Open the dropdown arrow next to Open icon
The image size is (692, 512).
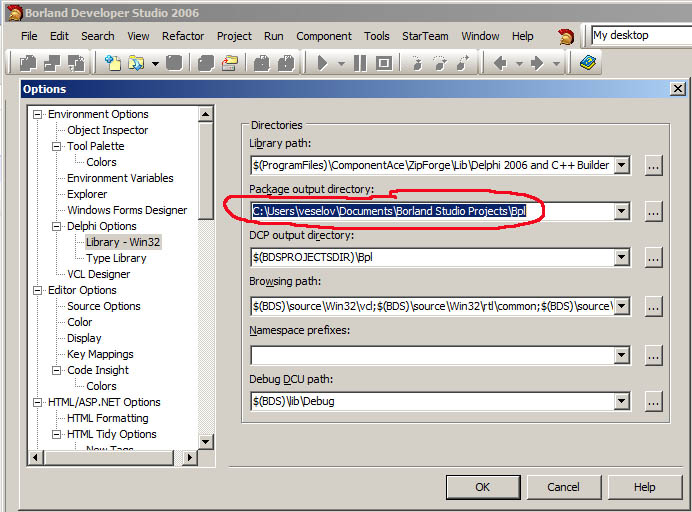(x=155, y=64)
